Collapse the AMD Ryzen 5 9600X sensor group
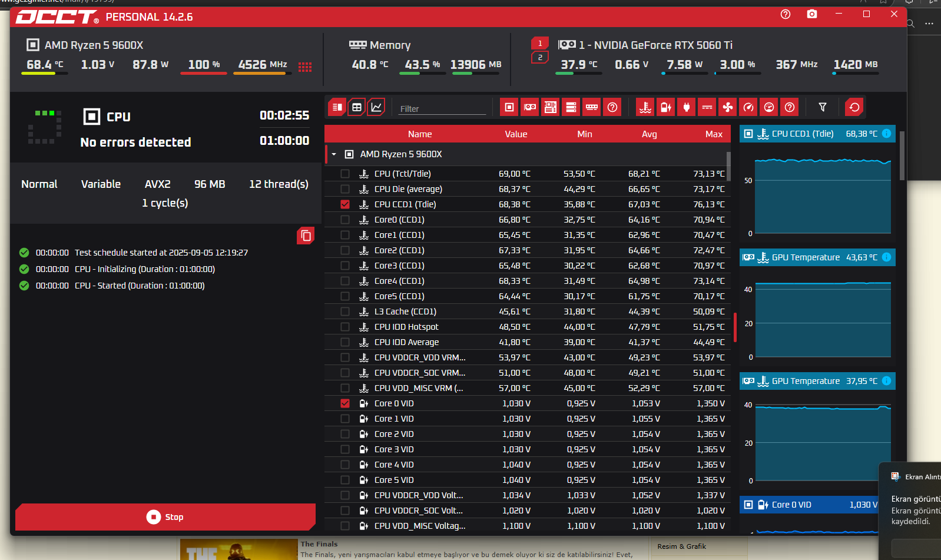Image resolution: width=941 pixels, height=560 pixels. 334,154
